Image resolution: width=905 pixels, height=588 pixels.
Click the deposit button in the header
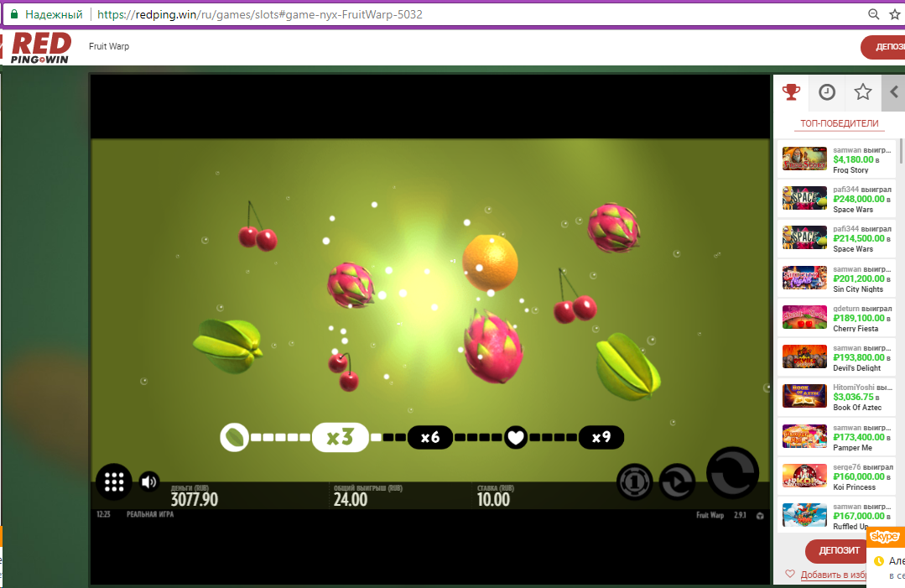[883, 47]
